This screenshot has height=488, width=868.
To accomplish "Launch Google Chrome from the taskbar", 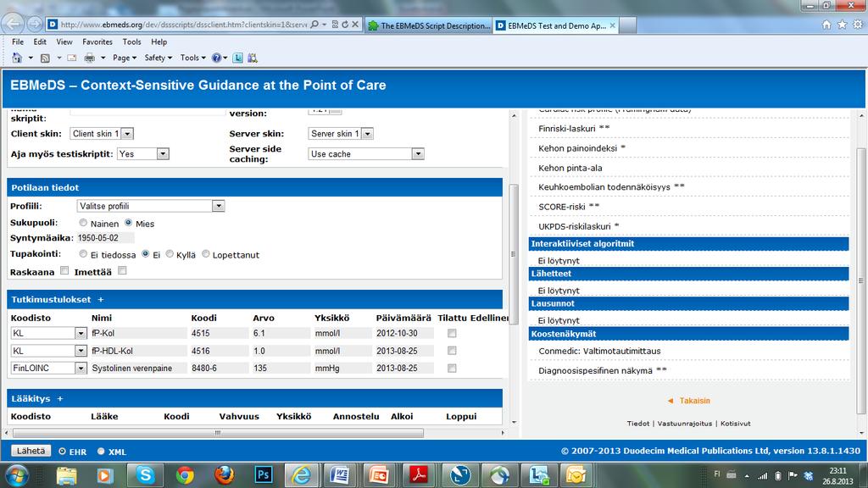I will pyautogui.click(x=185, y=474).
